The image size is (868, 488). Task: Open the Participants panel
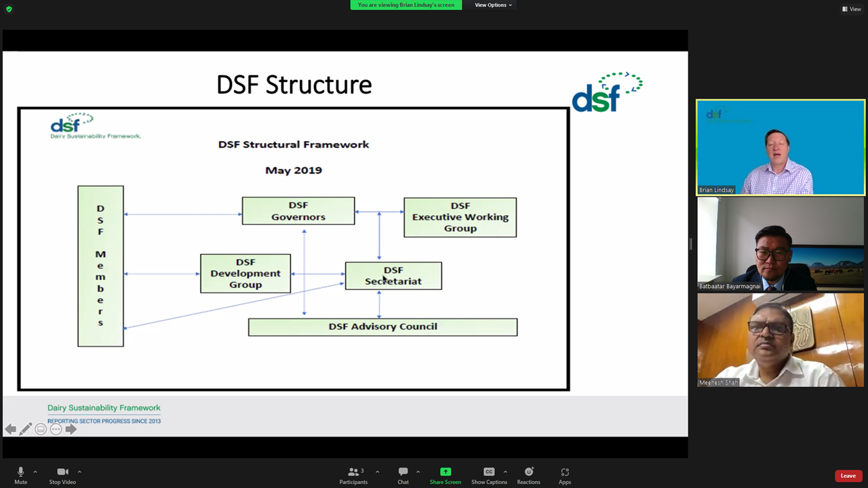point(353,475)
